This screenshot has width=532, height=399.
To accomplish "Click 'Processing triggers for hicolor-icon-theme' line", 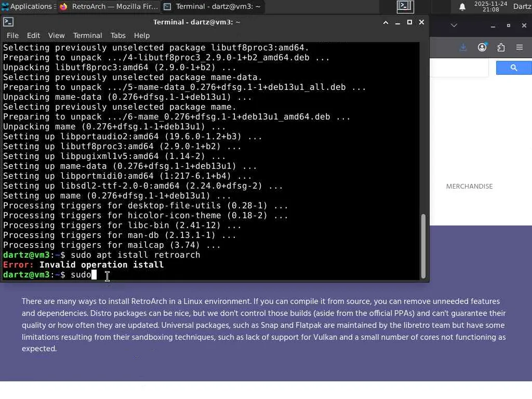I will coord(145,216).
